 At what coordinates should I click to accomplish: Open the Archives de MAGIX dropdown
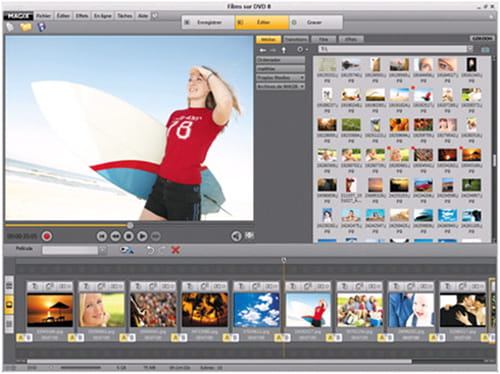280,86
